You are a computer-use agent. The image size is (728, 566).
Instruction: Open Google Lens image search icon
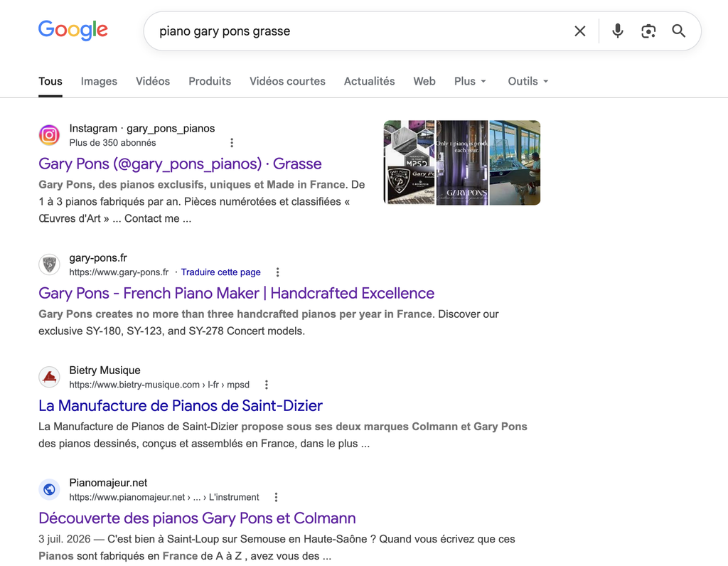click(x=648, y=31)
